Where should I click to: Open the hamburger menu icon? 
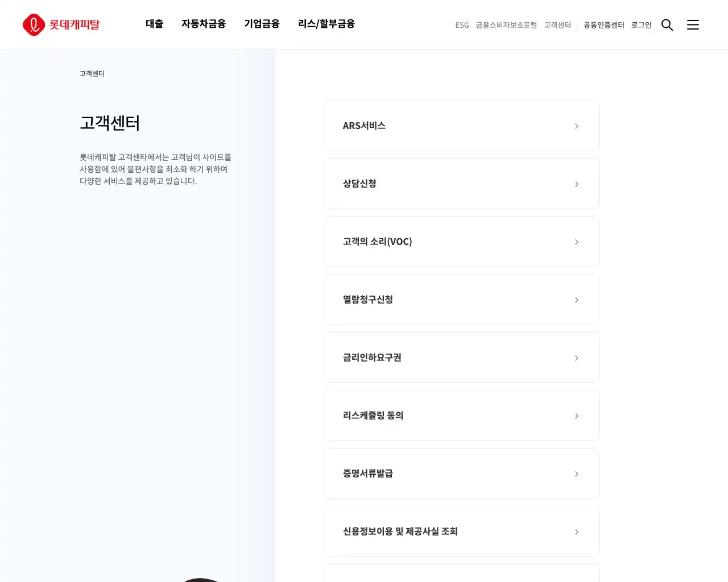click(x=693, y=25)
